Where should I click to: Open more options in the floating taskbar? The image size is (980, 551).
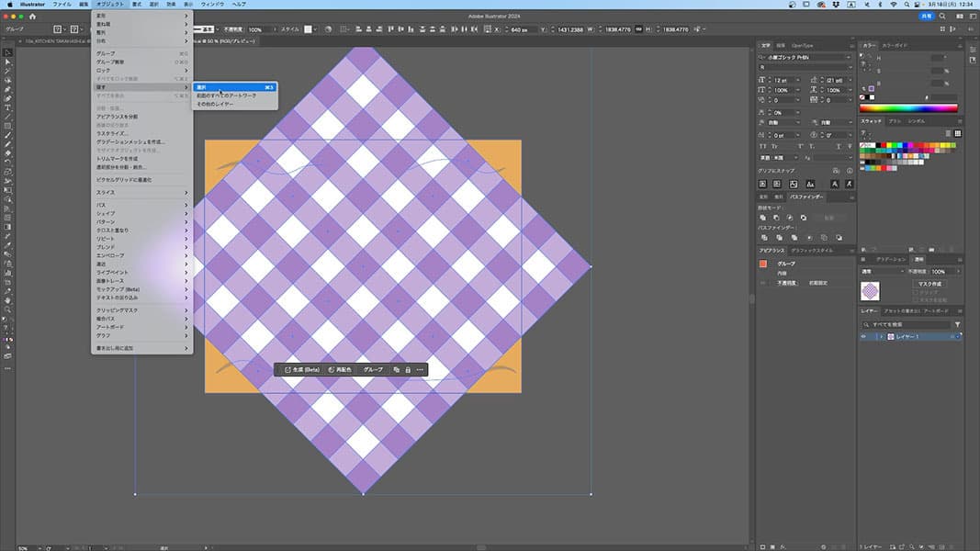tap(421, 369)
